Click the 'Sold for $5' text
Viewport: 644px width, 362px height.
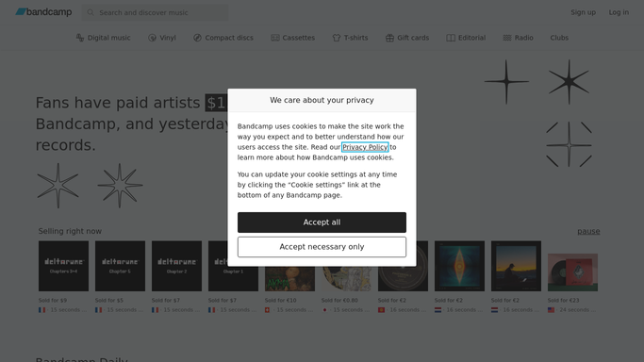109,301
